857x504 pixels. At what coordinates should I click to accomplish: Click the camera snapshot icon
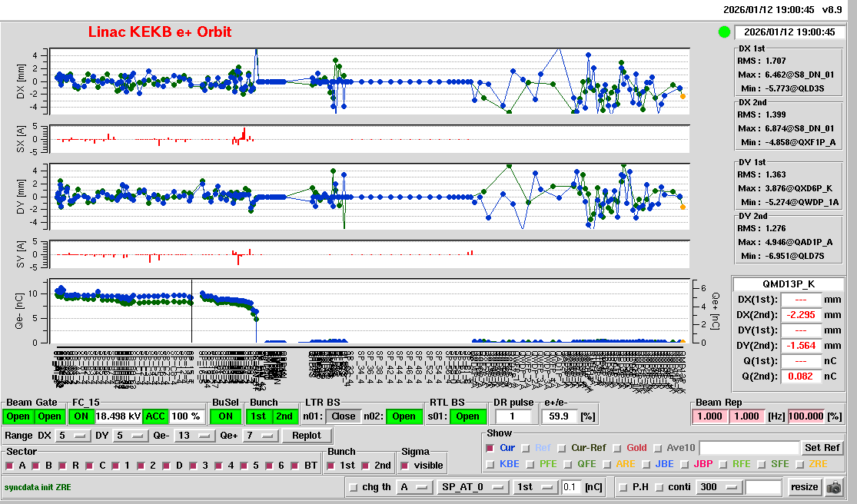tap(833, 487)
